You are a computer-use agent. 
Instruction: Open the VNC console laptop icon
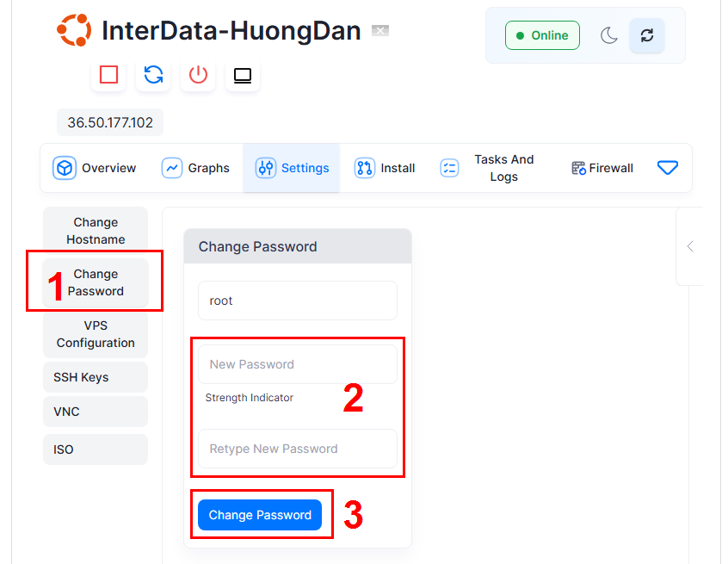pyautogui.click(x=243, y=75)
